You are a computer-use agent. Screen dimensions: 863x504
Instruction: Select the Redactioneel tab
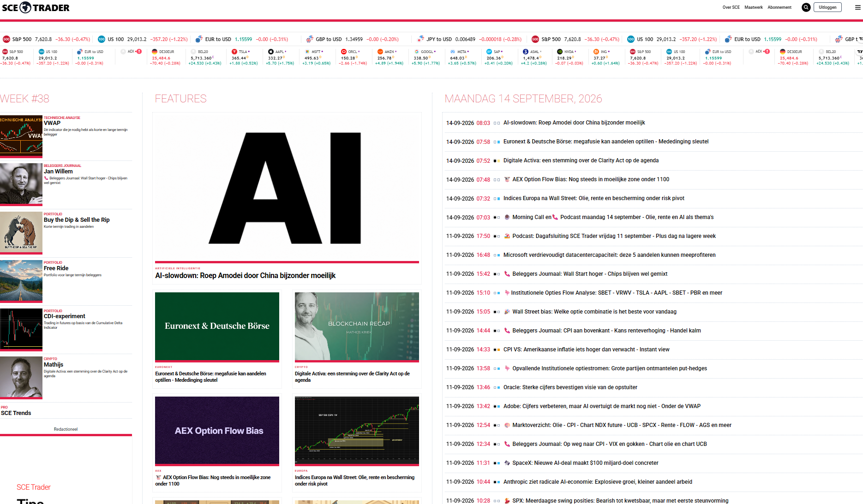coord(66,429)
